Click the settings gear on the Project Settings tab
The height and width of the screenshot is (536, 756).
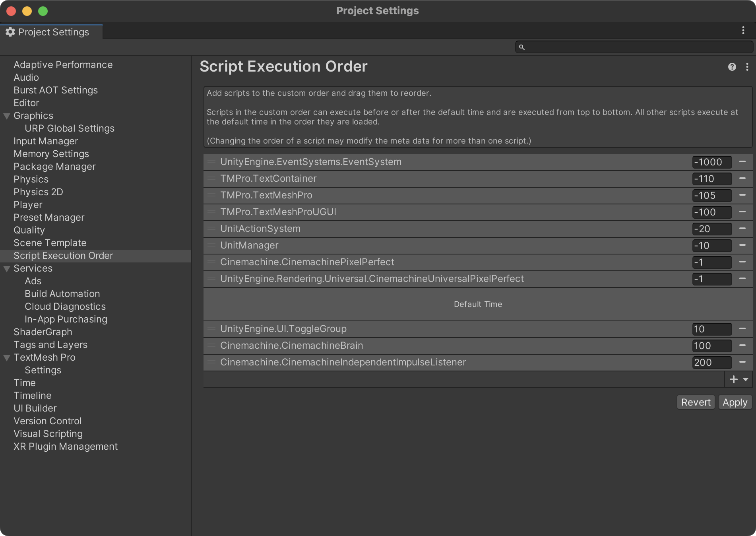[x=10, y=32]
